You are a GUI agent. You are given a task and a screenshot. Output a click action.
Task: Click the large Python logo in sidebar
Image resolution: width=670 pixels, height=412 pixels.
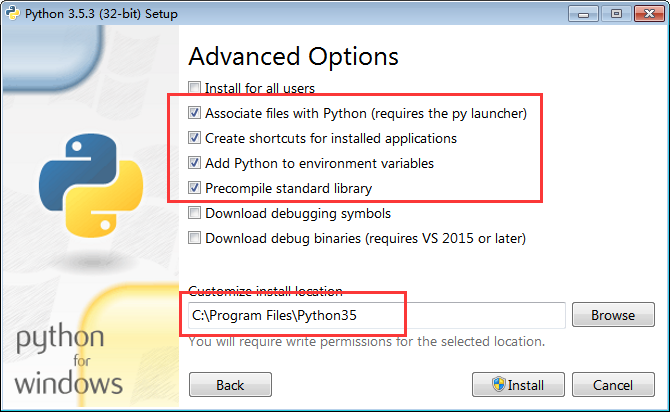pos(91,185)
